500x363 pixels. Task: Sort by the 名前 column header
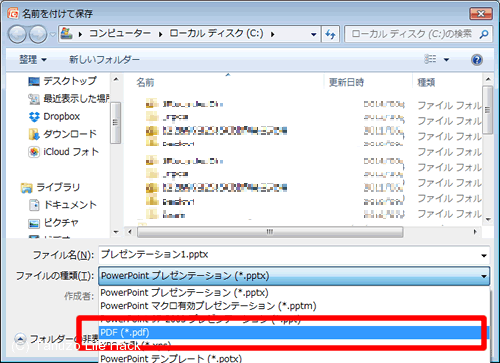tap(145, 82)
